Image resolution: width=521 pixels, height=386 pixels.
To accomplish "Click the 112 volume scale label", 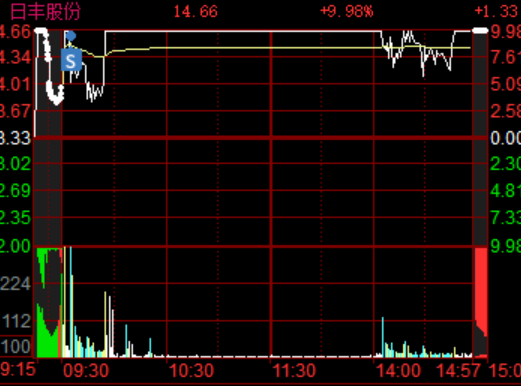I will (x=16, y=321).
